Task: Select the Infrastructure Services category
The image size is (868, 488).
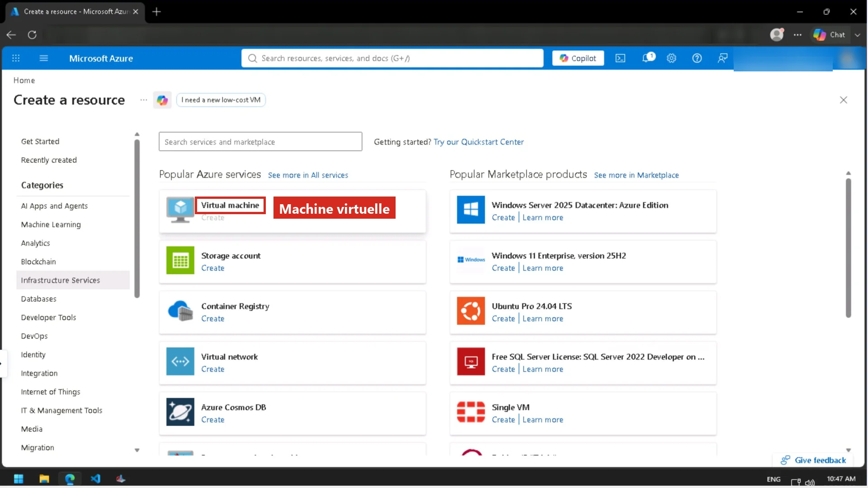Action: tap(73, 280)
